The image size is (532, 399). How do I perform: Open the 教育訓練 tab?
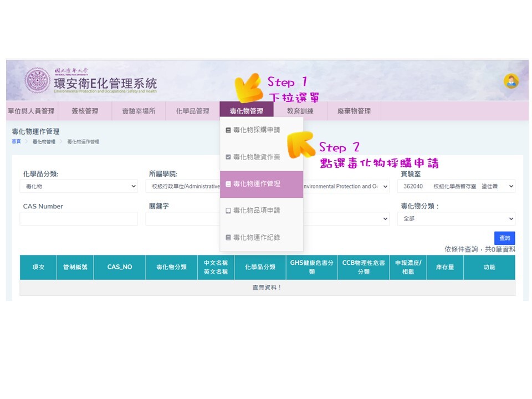pyautogui.click(x=300, y=111)
